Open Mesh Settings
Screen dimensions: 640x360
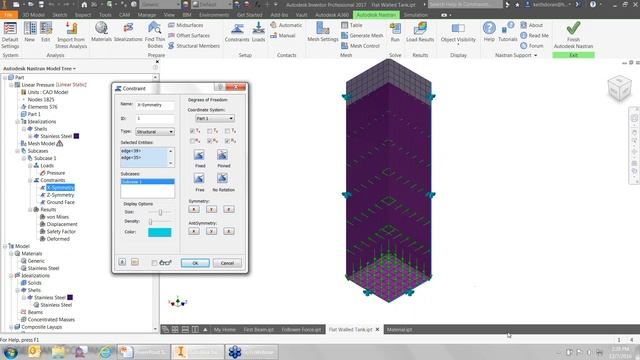click(x=322, y=32)
